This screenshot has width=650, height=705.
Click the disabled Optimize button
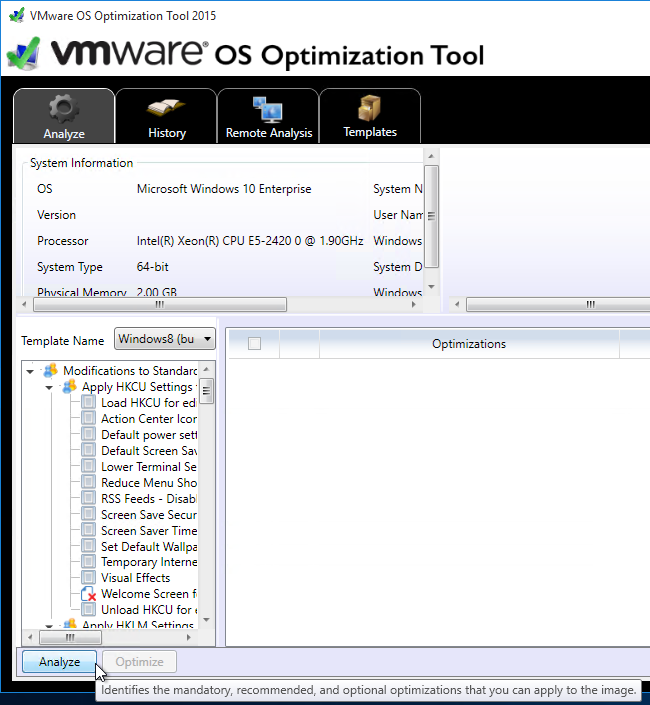(x=139, y=662)
